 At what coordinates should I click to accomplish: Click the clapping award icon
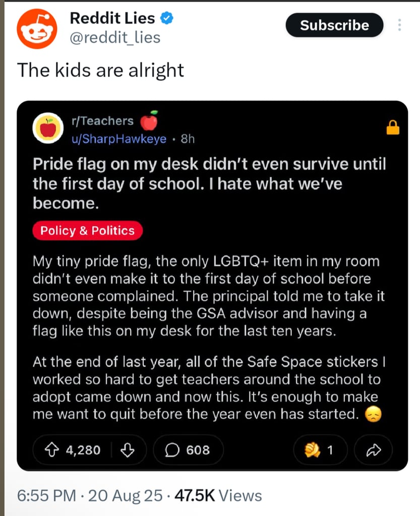(313, 449)
